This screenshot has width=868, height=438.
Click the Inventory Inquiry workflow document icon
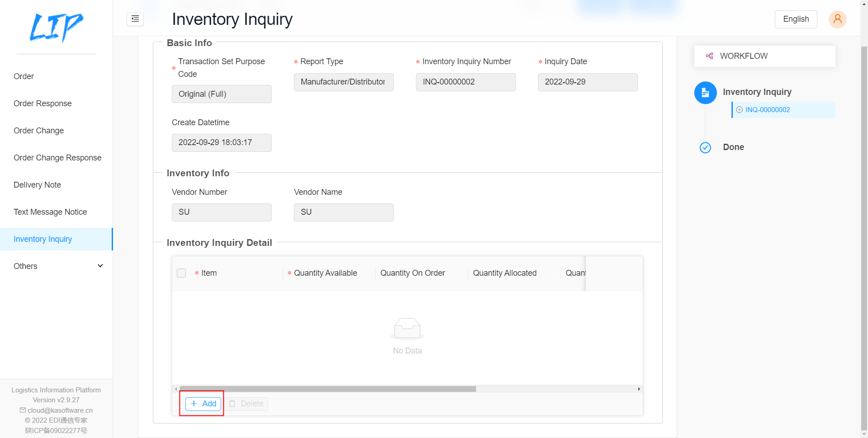click(x=705, y=93)
